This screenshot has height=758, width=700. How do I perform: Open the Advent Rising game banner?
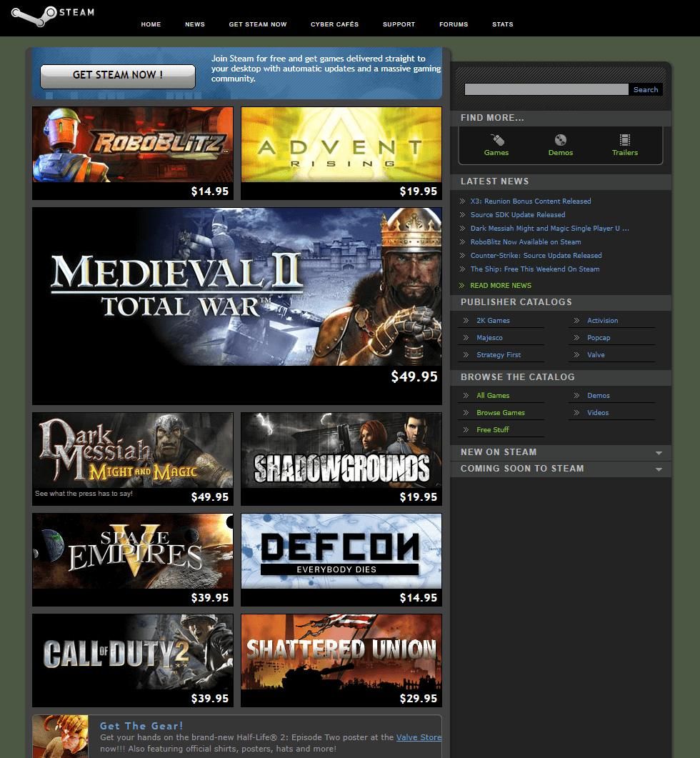[x=341, y=154]
